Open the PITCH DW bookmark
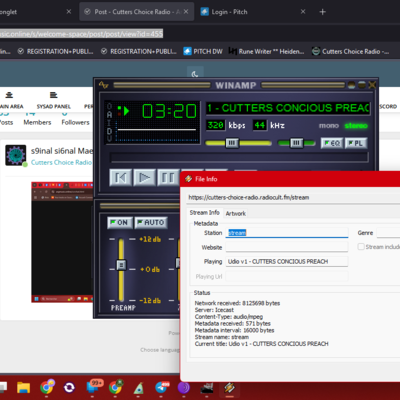Screen dimensions: 400x400 point(203,51)
